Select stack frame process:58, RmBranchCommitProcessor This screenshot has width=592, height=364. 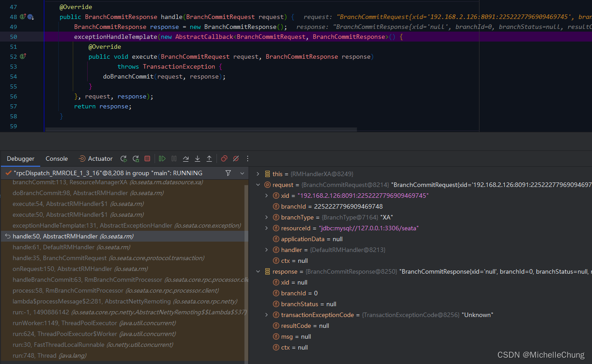point(122,290)
